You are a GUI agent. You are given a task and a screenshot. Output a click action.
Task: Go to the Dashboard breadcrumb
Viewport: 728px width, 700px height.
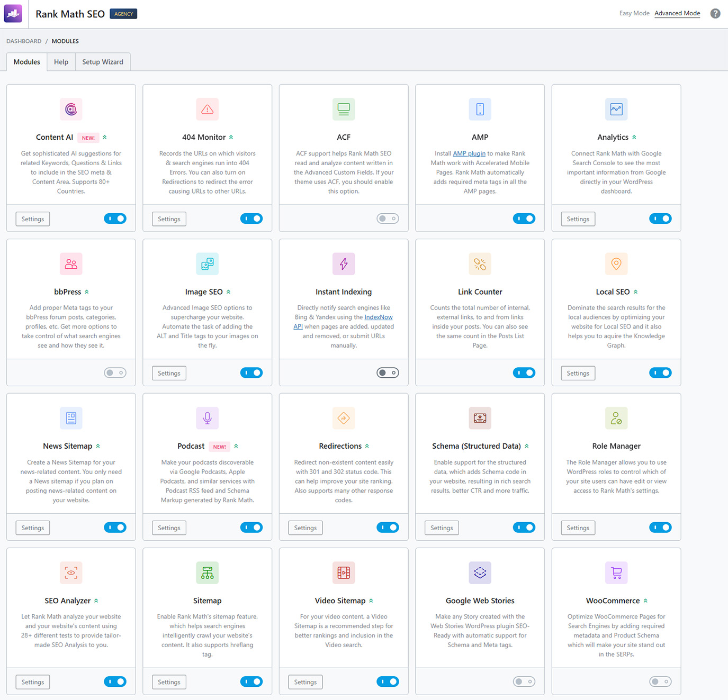pos(24,41)
